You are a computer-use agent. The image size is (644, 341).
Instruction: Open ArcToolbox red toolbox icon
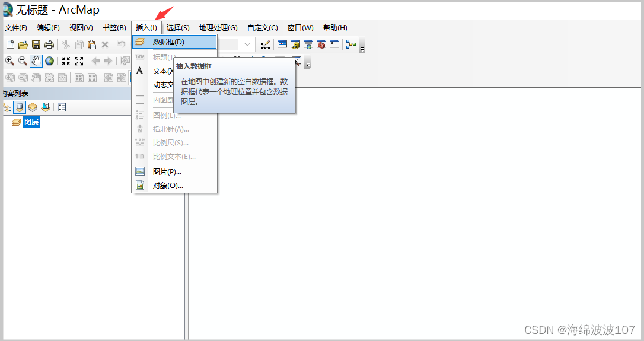(x=321, y=44)
